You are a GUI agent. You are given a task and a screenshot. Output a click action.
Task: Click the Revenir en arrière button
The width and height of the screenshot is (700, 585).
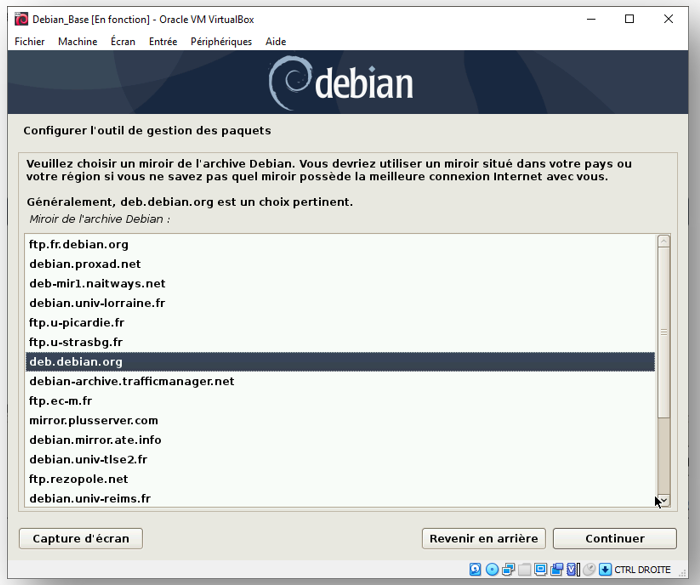coord(483,539)
